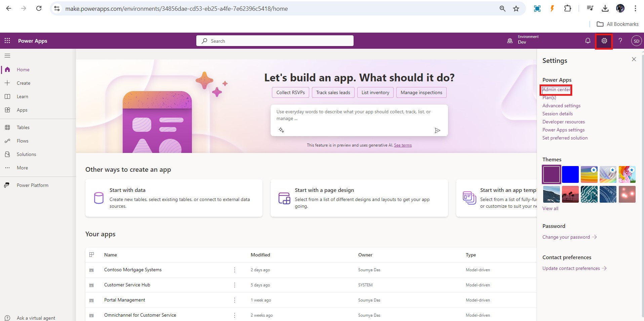Close the Settings panel
The image size is (644, 321).
point(634,59)
